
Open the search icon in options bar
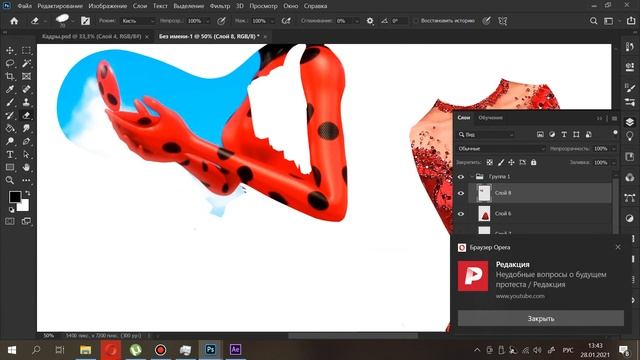pyautogui.click(x=593, y=21)
